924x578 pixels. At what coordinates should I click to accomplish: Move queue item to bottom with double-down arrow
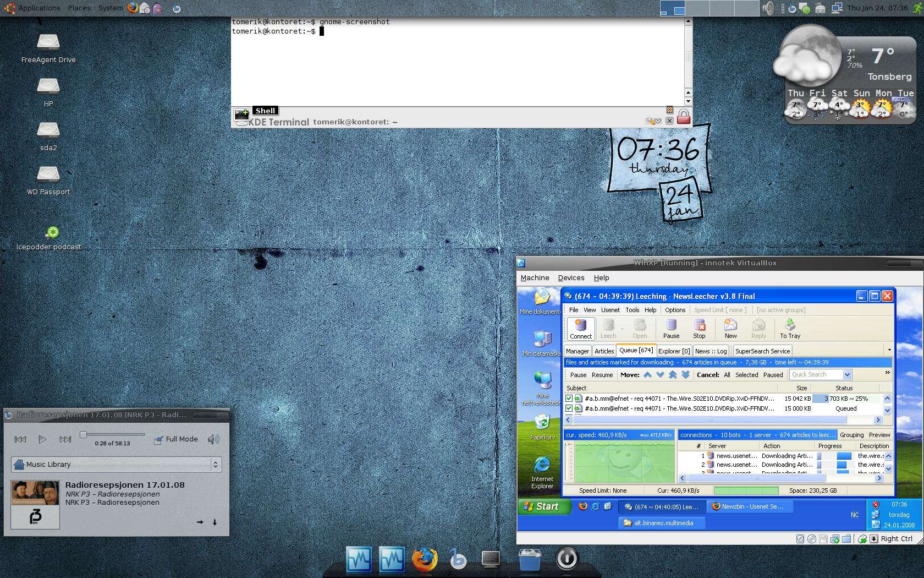(685, 375)
